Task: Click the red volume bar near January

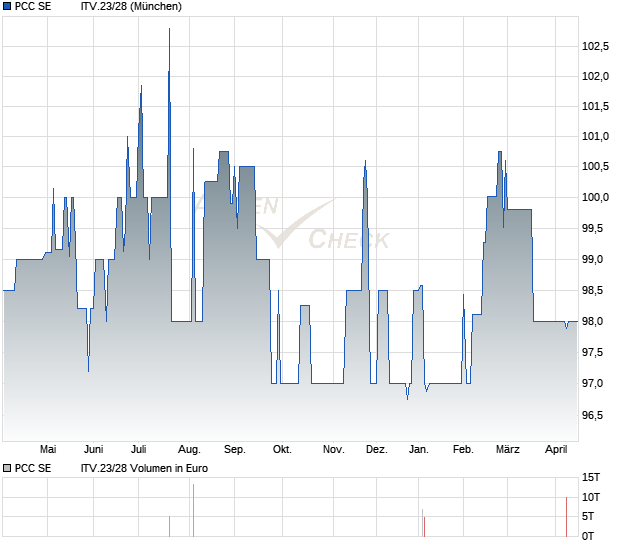Action: coord(423,523)
